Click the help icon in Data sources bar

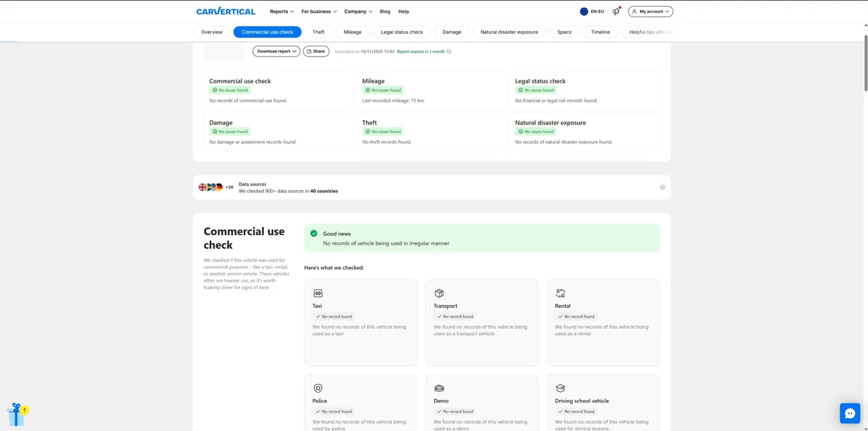[x=663, y=187]
